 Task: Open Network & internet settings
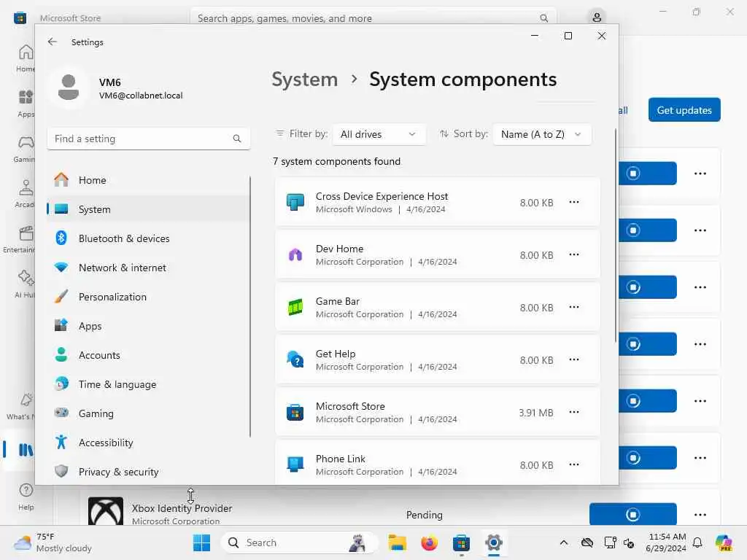[x=147, y=268]
